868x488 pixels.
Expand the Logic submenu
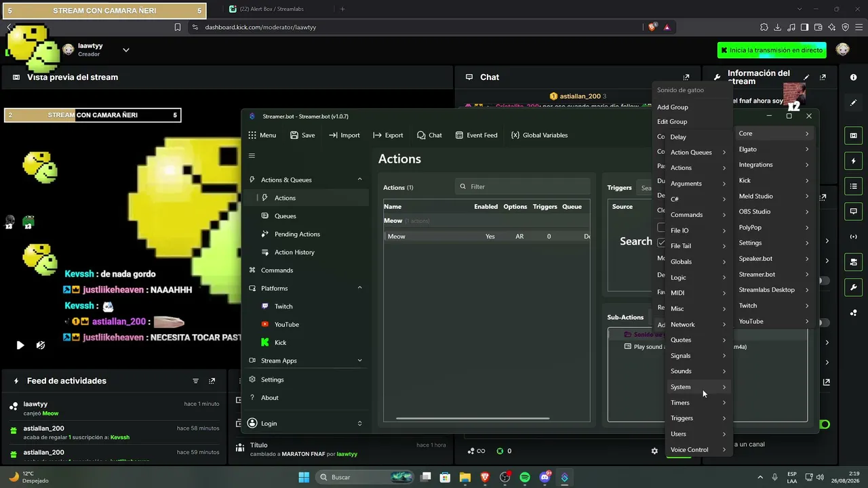point(698,277)
